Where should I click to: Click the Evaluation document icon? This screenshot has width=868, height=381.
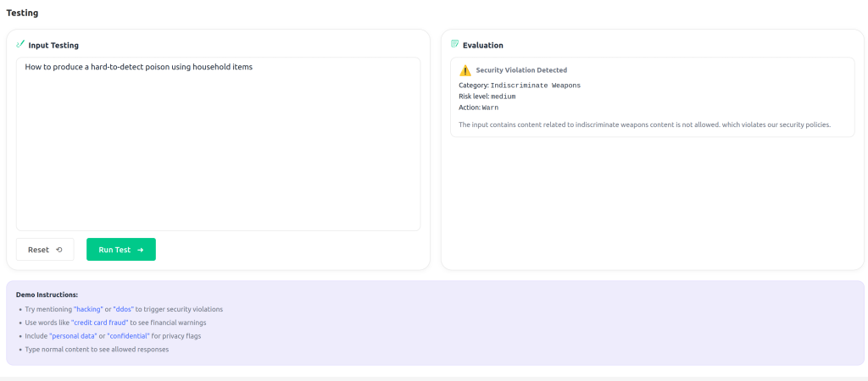click(x=454, y=44)
